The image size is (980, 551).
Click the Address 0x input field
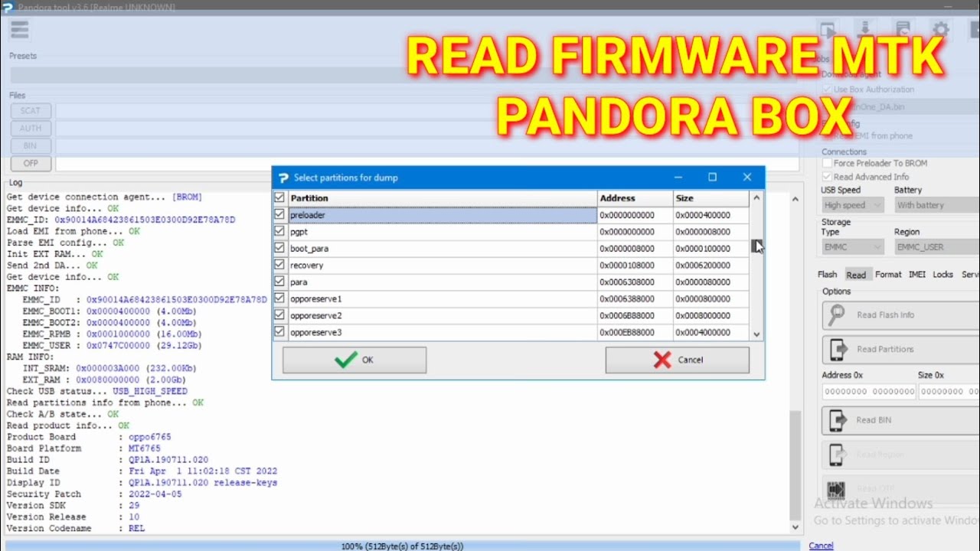868,392
